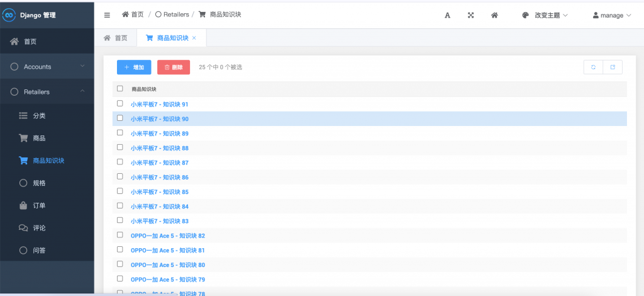Click Retailers in the breadcrumb
This screenshot has height=296, width=644.
176,14
